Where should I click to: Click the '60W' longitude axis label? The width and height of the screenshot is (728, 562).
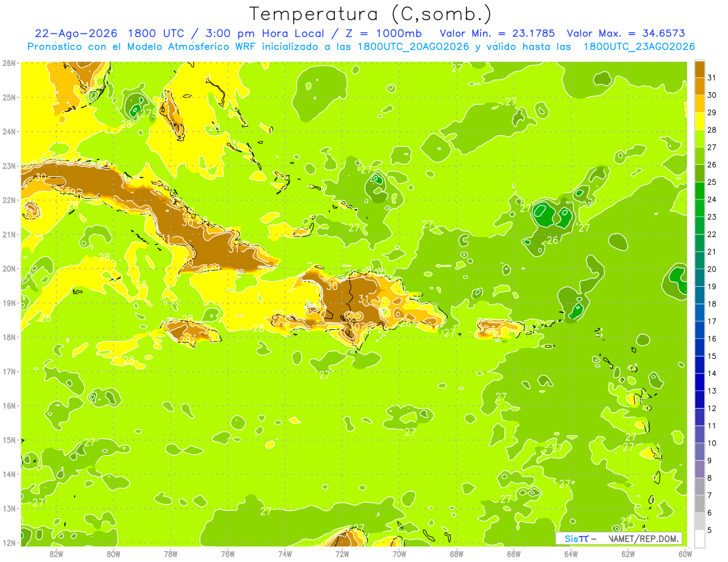coord(685,554)
